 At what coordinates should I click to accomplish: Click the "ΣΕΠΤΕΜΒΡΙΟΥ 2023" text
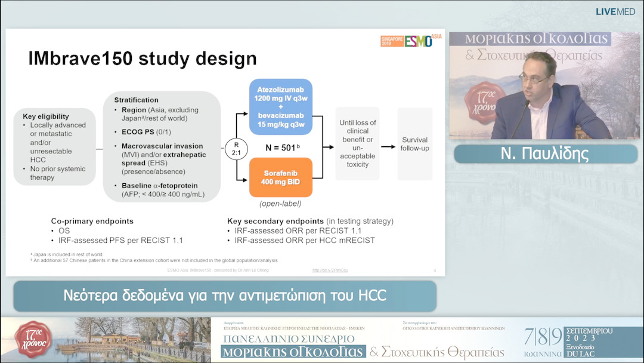(589, 334)
